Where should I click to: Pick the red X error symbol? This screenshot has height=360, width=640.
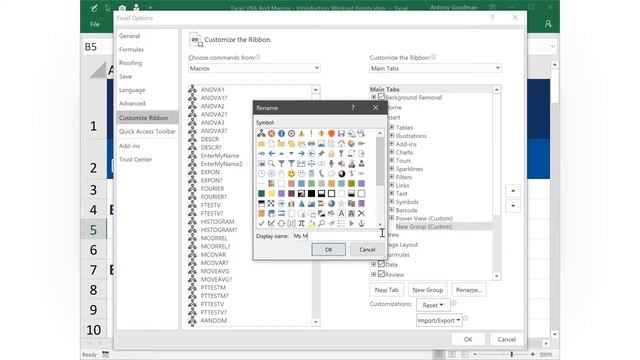pos(271,133)
